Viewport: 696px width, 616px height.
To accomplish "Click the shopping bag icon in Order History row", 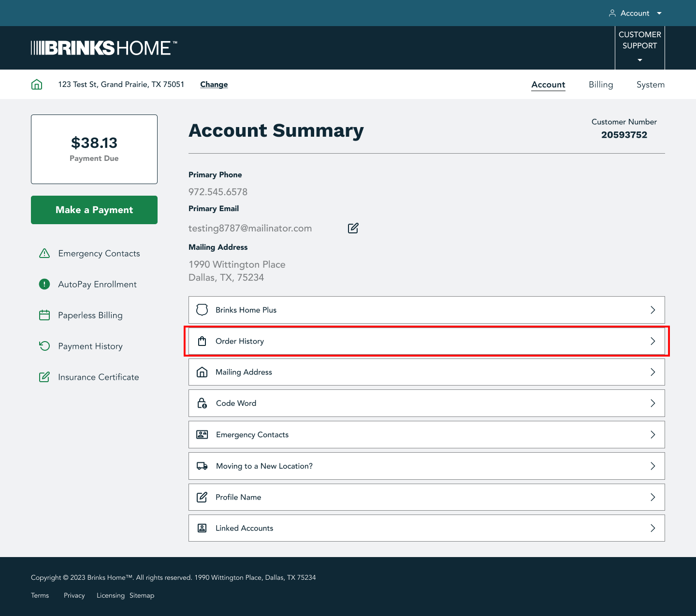I will [202, 341].
